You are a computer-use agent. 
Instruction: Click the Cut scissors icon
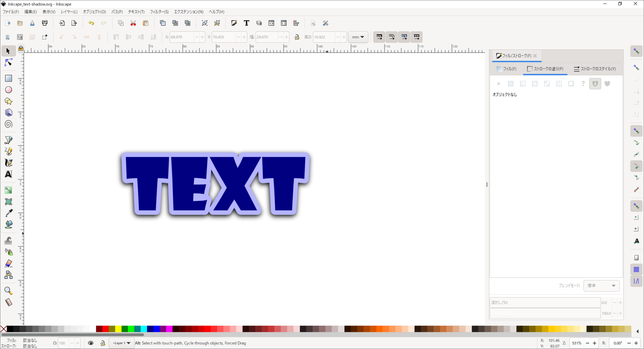(133, 23)
